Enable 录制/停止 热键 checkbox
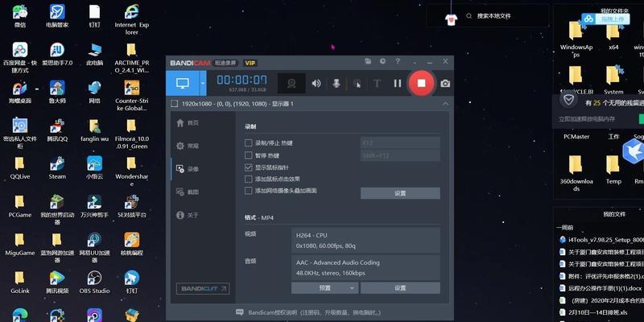 tap(248, 143)
